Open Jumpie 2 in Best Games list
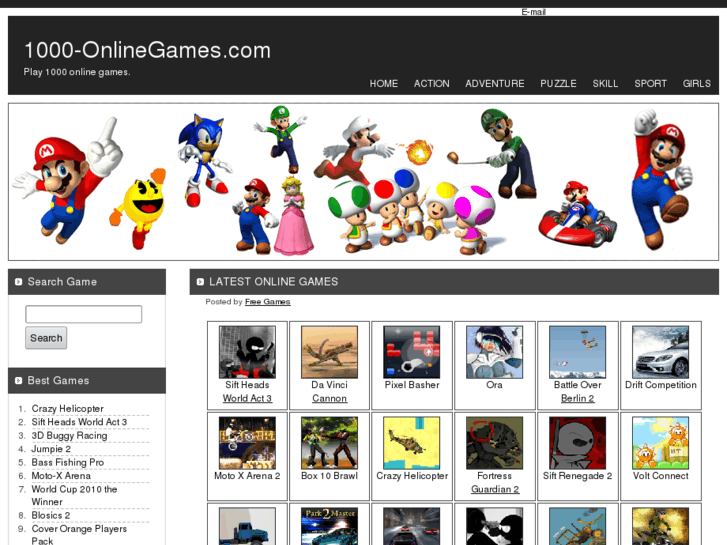The image size is (727, 545). point(51,449)
